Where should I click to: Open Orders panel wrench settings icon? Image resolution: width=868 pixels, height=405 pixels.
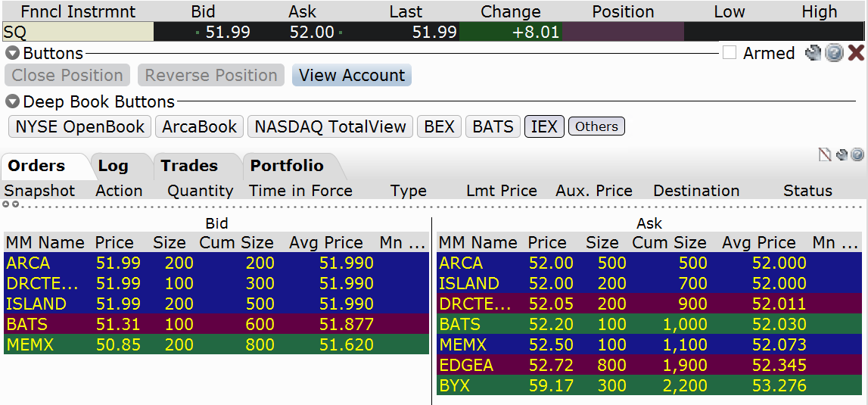click(842, 155)
